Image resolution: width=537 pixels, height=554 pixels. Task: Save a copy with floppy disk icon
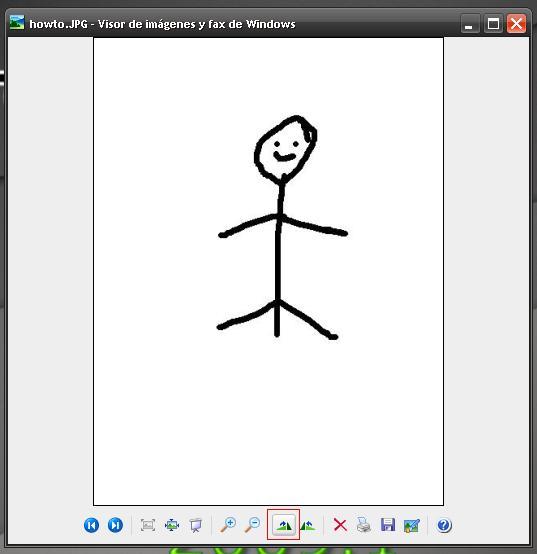388,525
